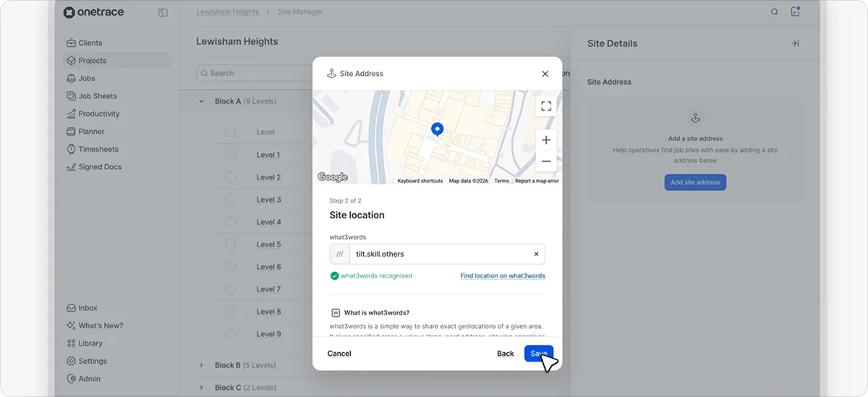
Task: Click the Search field in Lewisham Heights
Action: click(x=254, y=73)
